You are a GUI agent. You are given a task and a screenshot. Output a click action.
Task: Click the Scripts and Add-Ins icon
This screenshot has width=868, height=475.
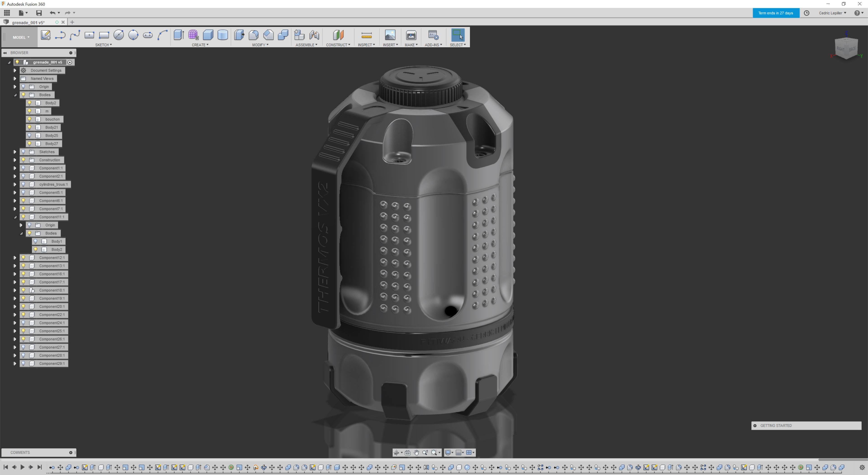433,35
